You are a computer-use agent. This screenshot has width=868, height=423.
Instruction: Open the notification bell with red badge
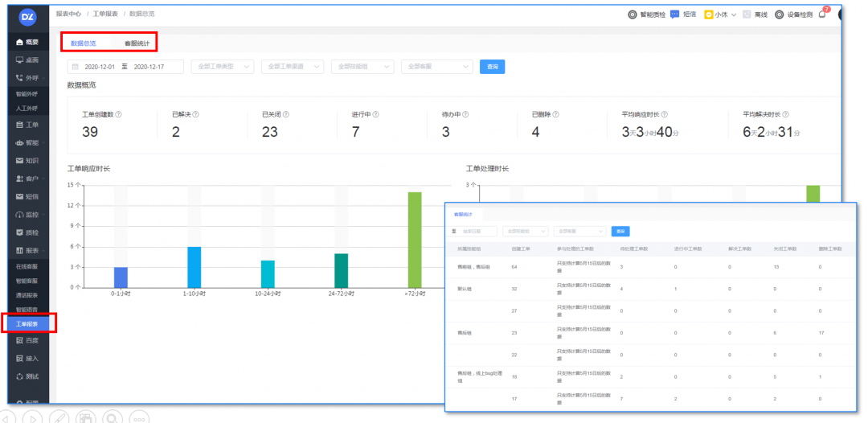(822, 14)
